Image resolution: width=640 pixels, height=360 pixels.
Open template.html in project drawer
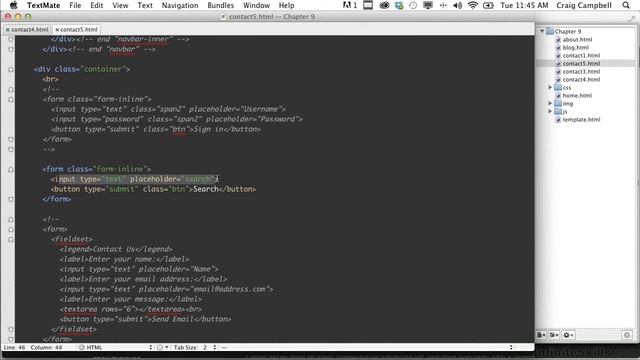pos(581,120)
